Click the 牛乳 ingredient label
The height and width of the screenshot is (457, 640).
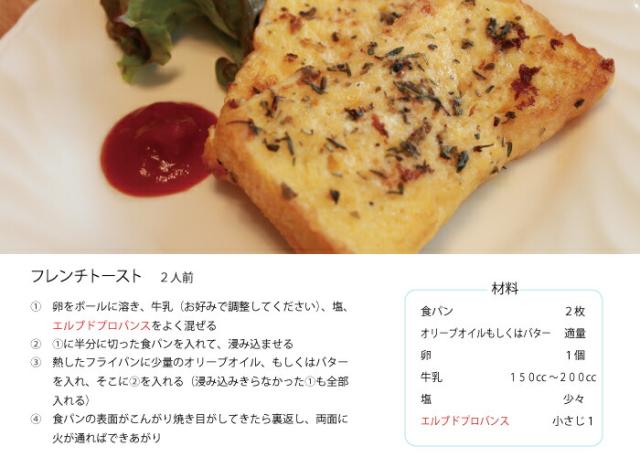[431, 377]
